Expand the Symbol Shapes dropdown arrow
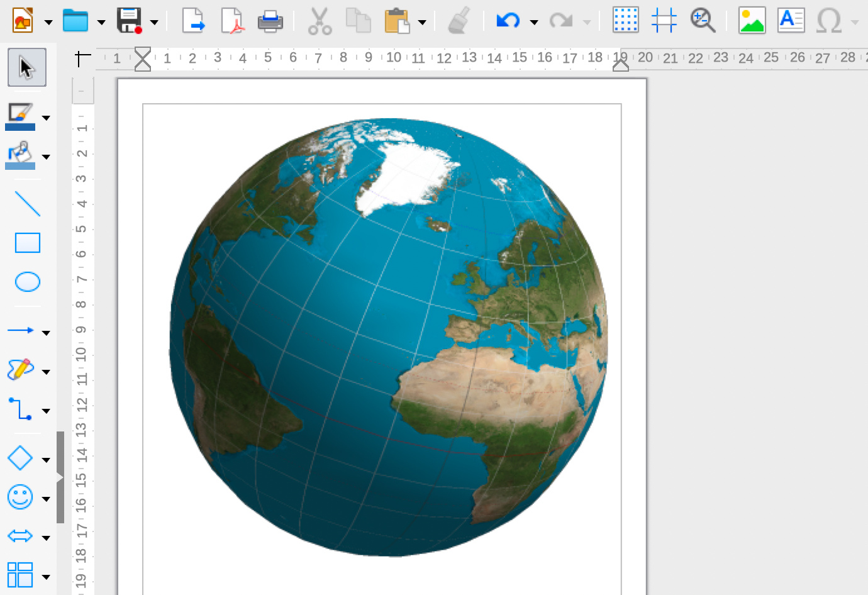This screenshot has height=595, width=868. coord(46,499)
